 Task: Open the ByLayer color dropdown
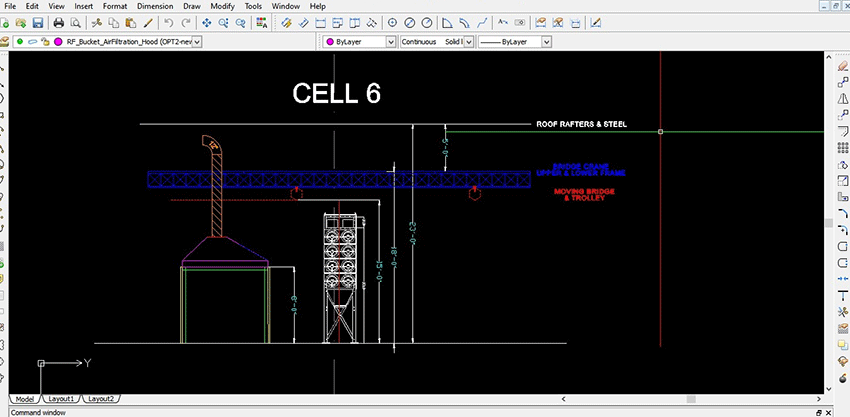pyautogui.click(x=389, y=42)
